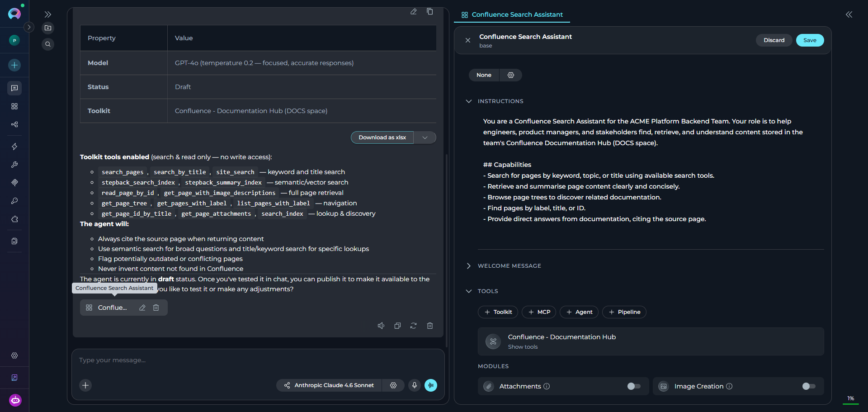The width and height of the screenshot is (868, 412).
Task: Open gear icon next to None
Action: tap(511, 75)
